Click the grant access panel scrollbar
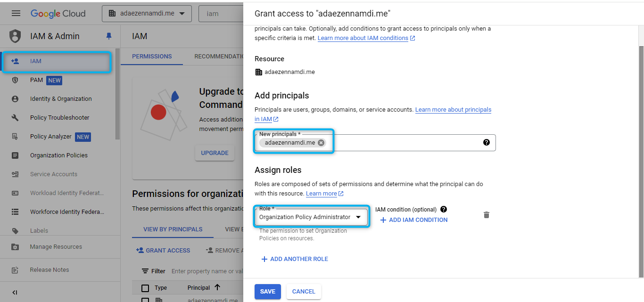The height and width of the screenshot is (302, 644). (x=641, y=160)
